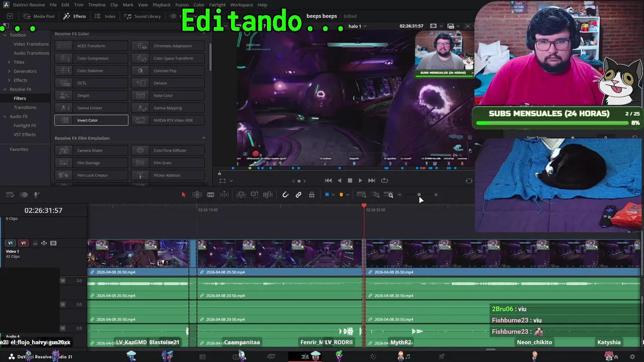Viewport: 644px width, 362px height.
Task: Select the Color Space Transform effect
Action: tap(168, 58)
